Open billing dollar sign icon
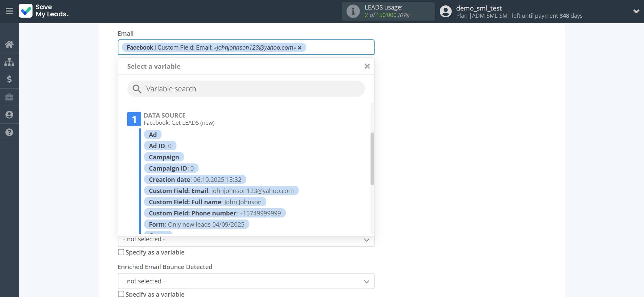Viewport: 644px width, 297px height. [x=9, y=80]
